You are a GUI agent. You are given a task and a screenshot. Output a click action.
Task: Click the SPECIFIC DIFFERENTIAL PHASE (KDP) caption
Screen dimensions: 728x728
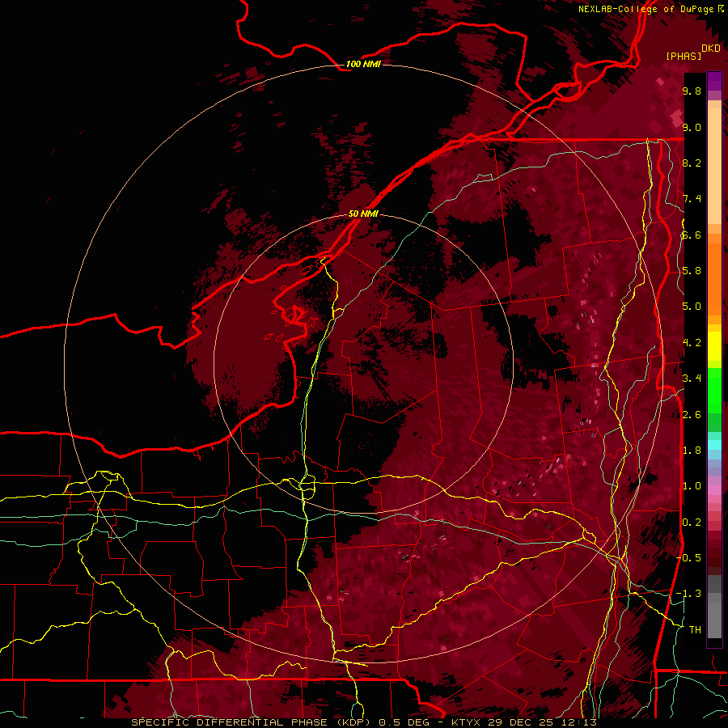253,722
